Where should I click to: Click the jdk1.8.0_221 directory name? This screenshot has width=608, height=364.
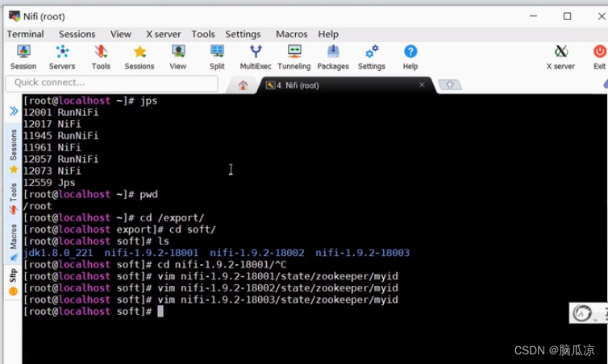click(58, 253)
